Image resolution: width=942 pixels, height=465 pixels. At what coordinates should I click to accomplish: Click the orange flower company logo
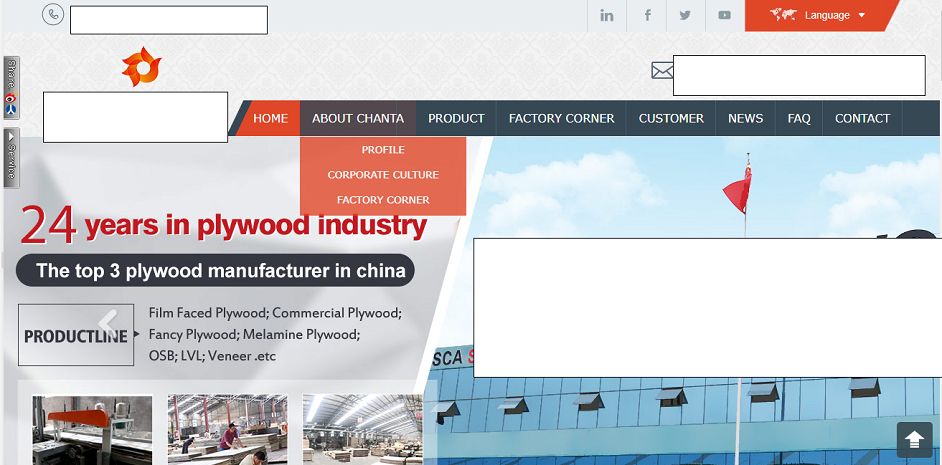(x=142, y=66)
